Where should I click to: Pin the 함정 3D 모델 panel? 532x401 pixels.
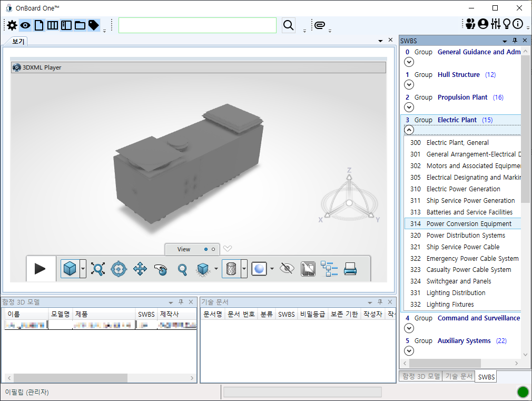pos(181,302)
